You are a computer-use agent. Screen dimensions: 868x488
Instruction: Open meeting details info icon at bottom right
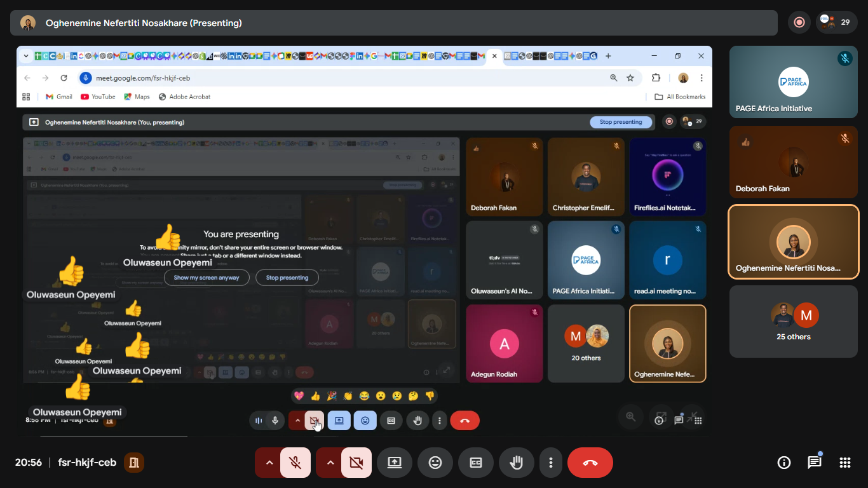tap(784, 463)
